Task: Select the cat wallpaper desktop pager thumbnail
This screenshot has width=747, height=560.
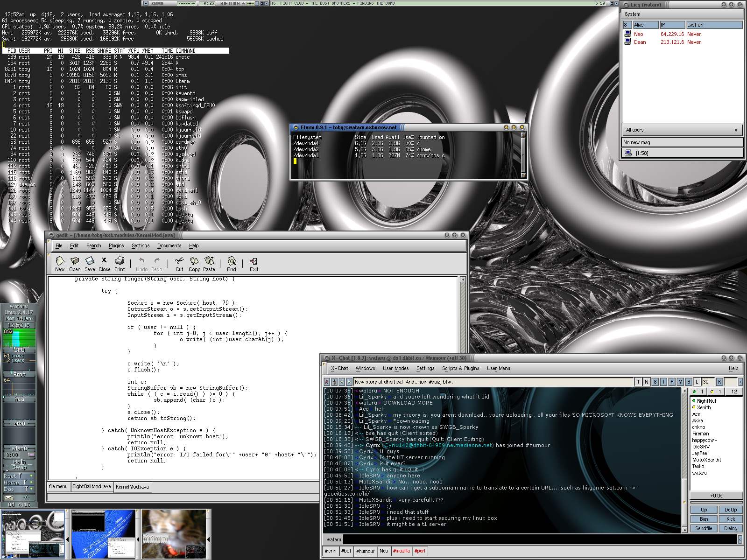Action: pos(174,534)
